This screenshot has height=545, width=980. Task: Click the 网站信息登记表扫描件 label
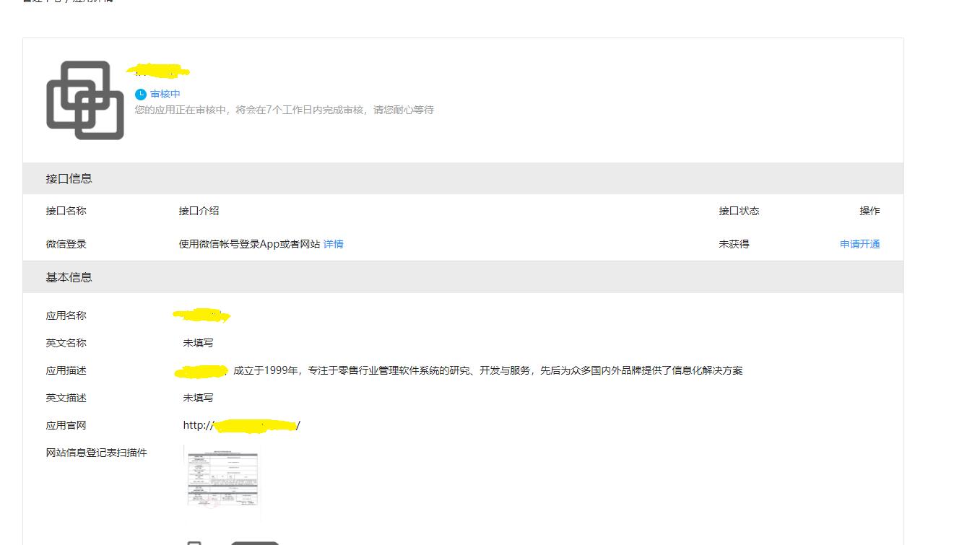coord(97,453)
